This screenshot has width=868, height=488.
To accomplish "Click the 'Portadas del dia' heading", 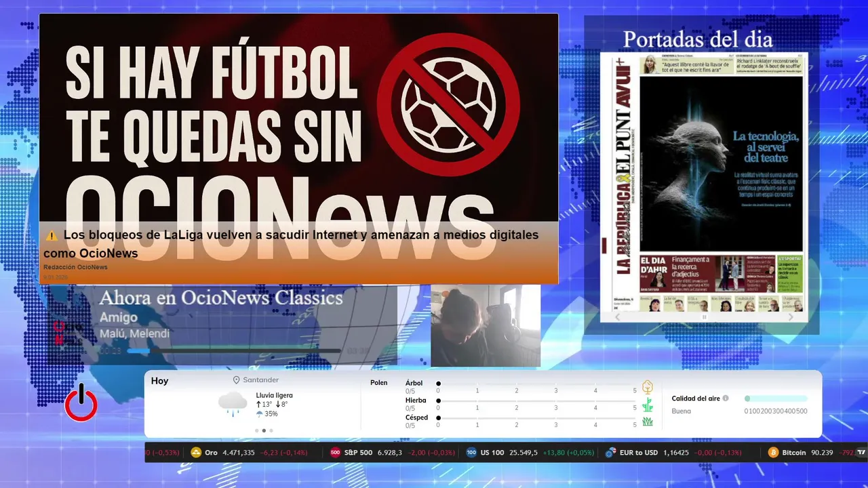I will coord(698,39).
